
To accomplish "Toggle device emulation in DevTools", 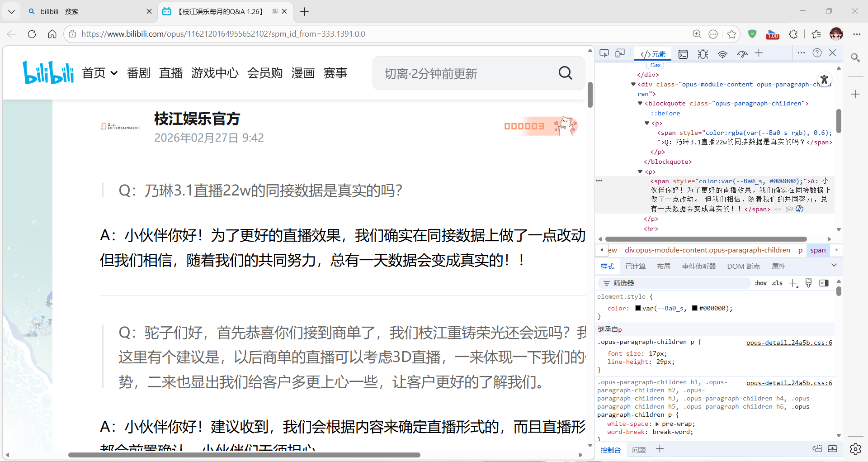I will click(620, 53).
